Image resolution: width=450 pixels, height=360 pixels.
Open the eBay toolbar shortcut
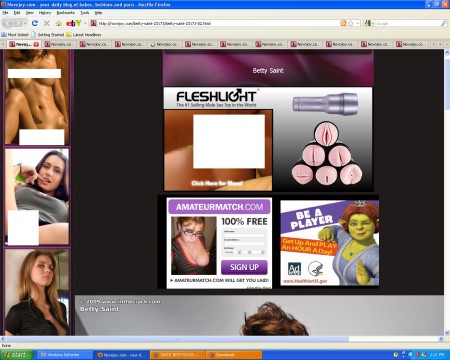(74, 23)
